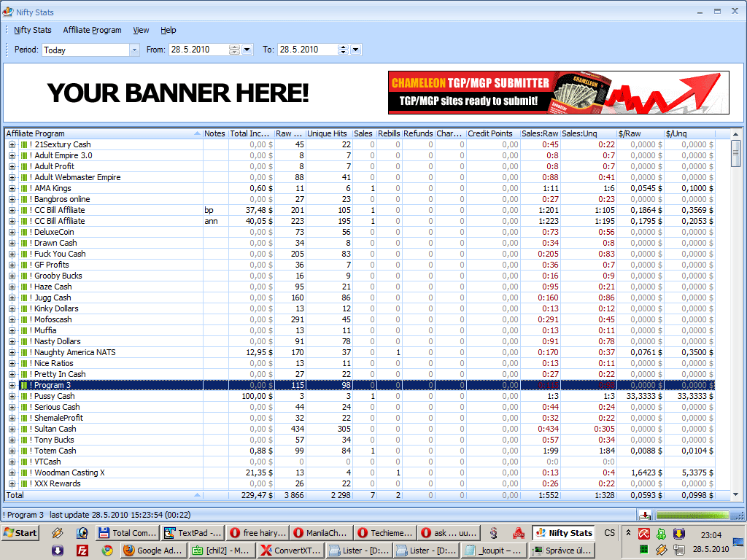Viewport: 747px width, 560px height.
Task: Expand the 21Sextury Cash tree row
Action: point(12,145)
